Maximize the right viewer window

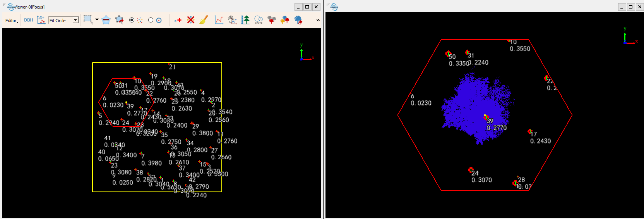pyautogui.click(x=631, y=7)
